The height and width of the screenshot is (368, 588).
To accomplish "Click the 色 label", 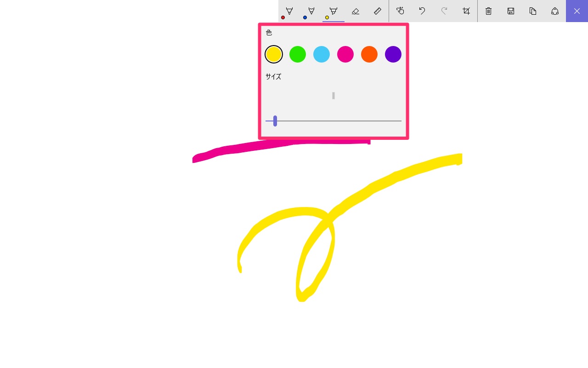I will (269, 33).
